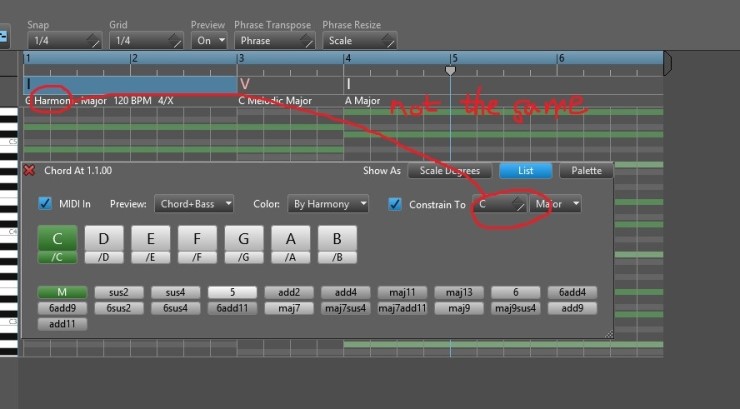740x409 pixels.
Task: Open the Grid 1/4 dropdown
Action: [x=146, y=41]
